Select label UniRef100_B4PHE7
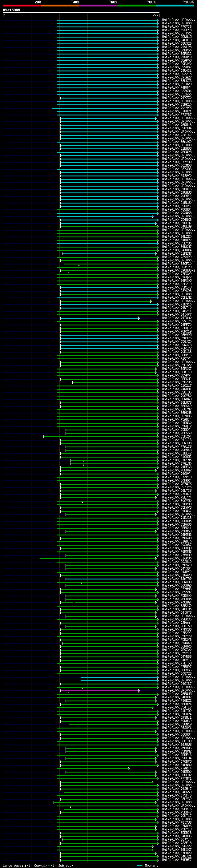 point(177,860)
